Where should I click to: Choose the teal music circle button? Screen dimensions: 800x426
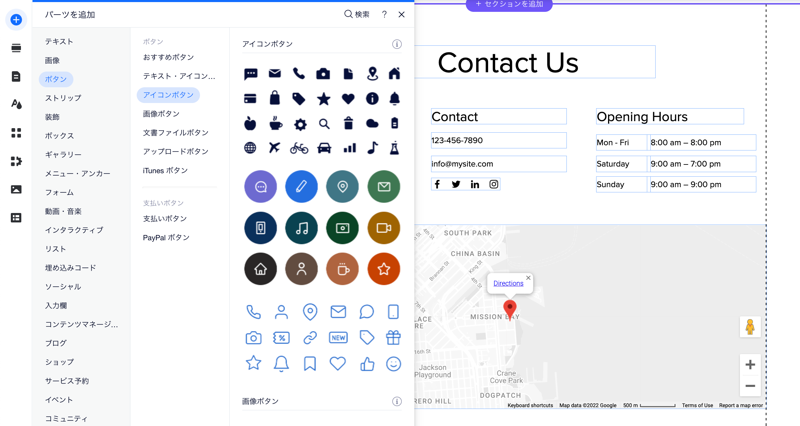[x=302, y=228]
